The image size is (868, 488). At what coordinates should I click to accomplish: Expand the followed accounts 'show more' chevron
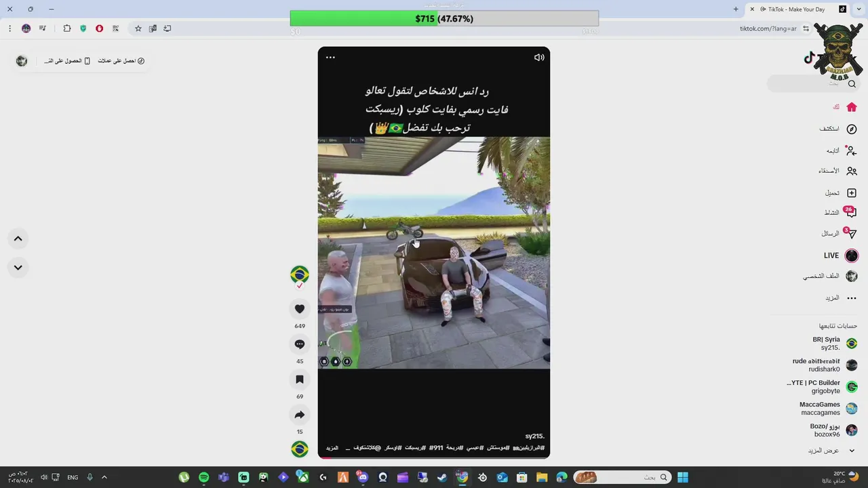point(852,451)
